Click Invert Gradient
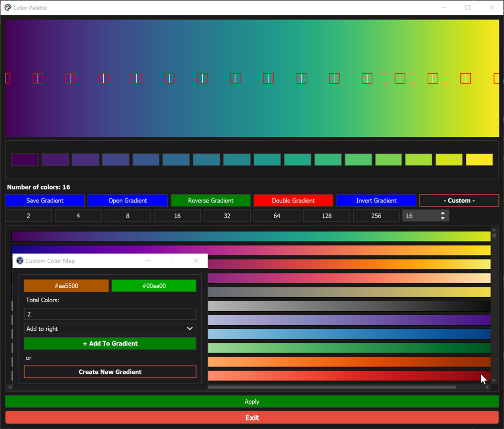Image resolution: width=504 pixels, height=429 pixels. click(376, 200)
